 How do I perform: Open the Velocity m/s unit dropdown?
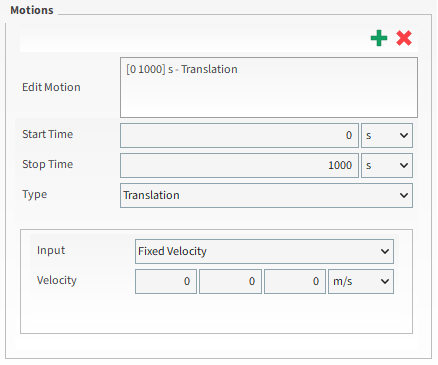(361, 281)
